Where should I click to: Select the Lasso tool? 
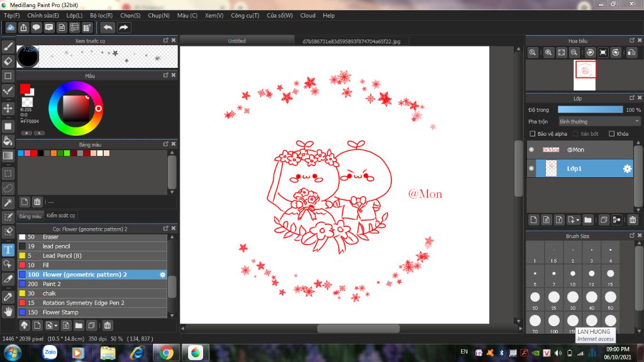point(8,189)
